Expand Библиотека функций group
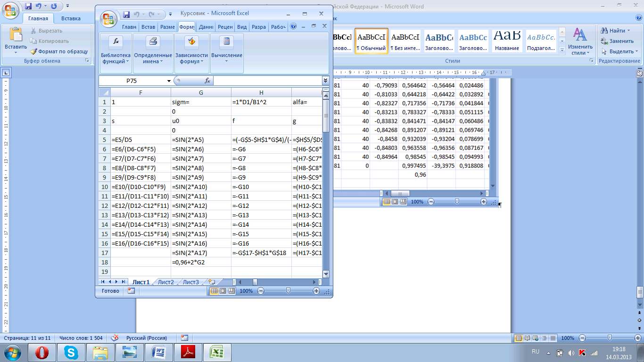Image resolution: width=644 pixels, height=362 pixels. click(x=116, y=52)
